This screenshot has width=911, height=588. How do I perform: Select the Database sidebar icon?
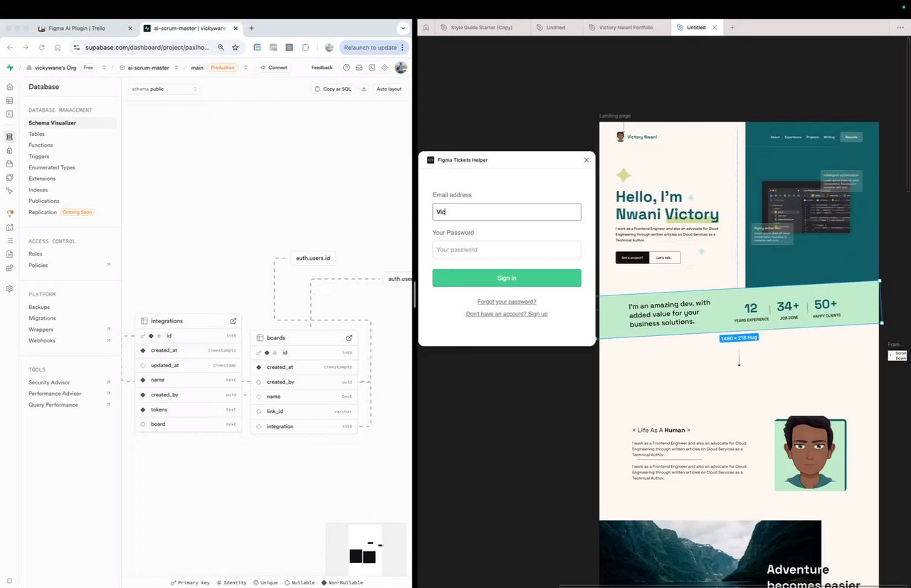(x=9, y=137)
